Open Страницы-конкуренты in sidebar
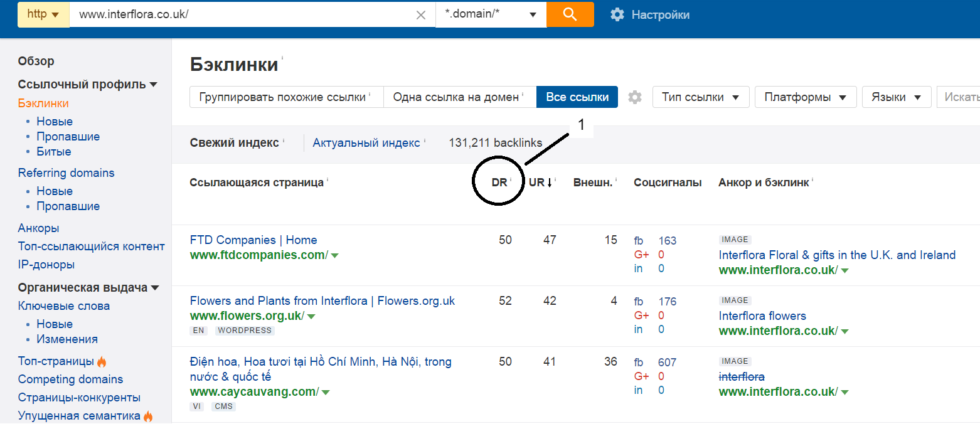Viewport: 980px width, 424px height. (x=79, y=398)
